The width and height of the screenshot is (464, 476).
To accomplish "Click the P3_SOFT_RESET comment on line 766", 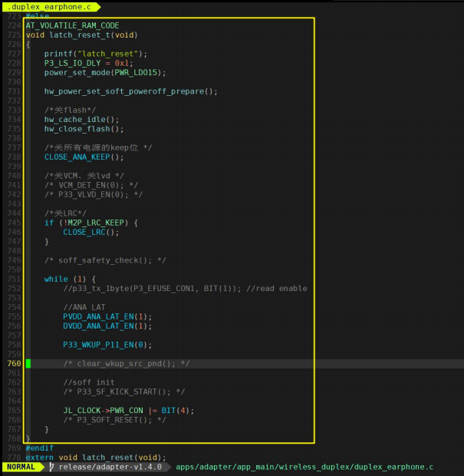I will pos(114,420).
